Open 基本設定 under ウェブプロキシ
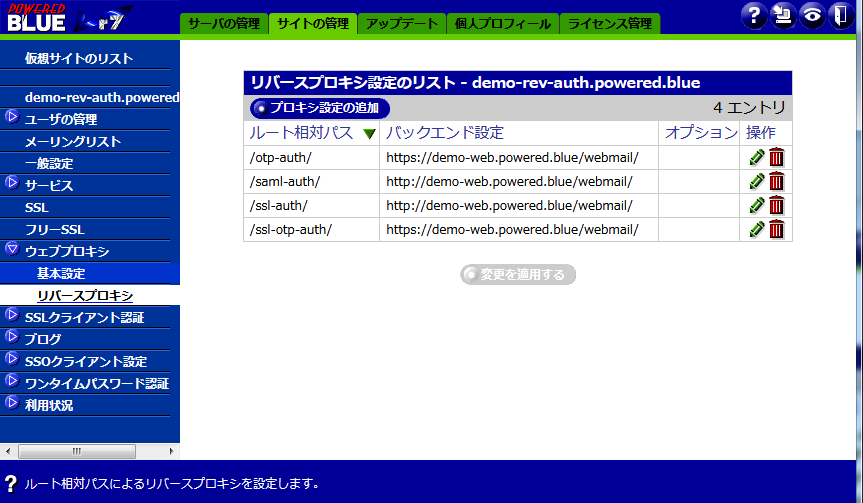863x503 pixels. [61, 274]
